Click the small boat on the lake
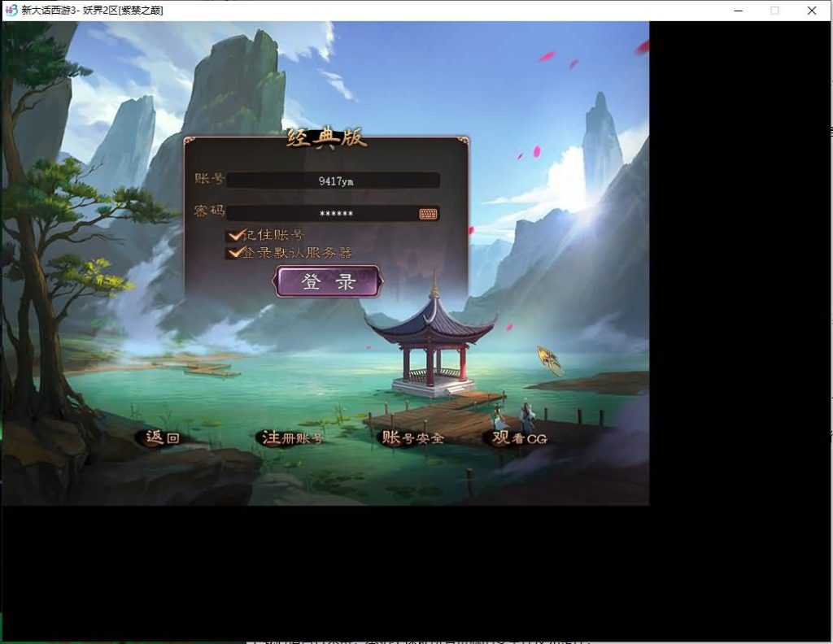This screenshot has height=644, width=833. [x=210, y=369]
